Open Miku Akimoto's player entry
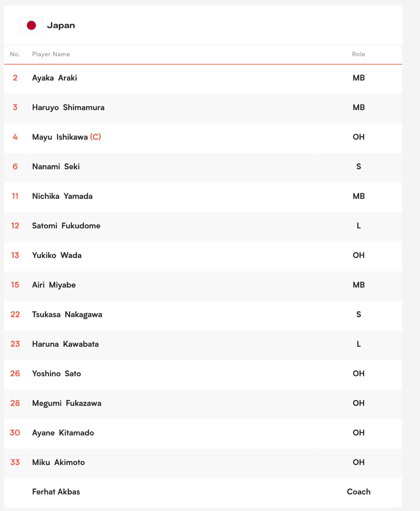 (x=58, y=462)
